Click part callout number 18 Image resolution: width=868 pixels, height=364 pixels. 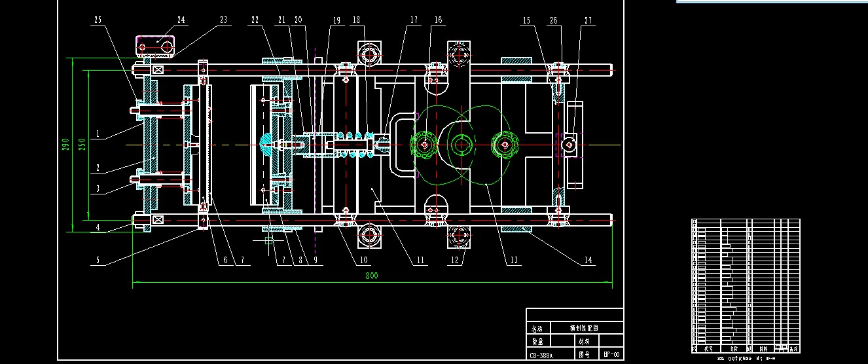pos(356,20)
